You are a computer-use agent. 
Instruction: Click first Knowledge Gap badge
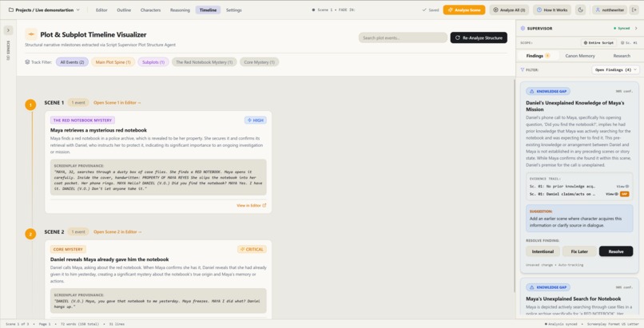click(x=548, y=92)
